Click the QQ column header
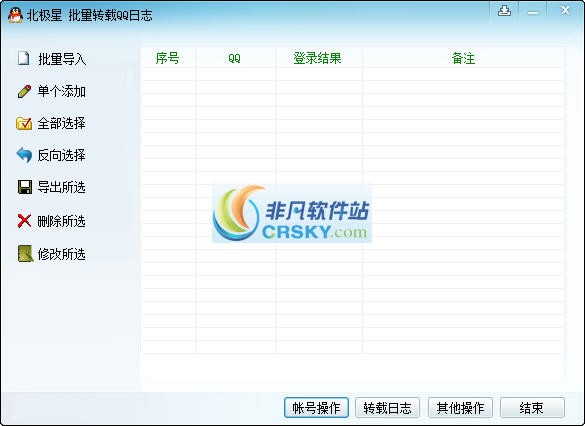This screenshot has width=585, height=426. (x=235, y=58)
